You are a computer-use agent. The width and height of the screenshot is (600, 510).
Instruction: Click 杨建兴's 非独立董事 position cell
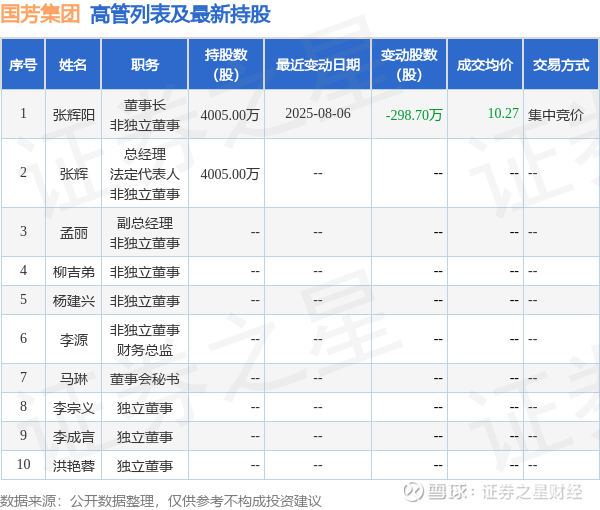(145, 301)
